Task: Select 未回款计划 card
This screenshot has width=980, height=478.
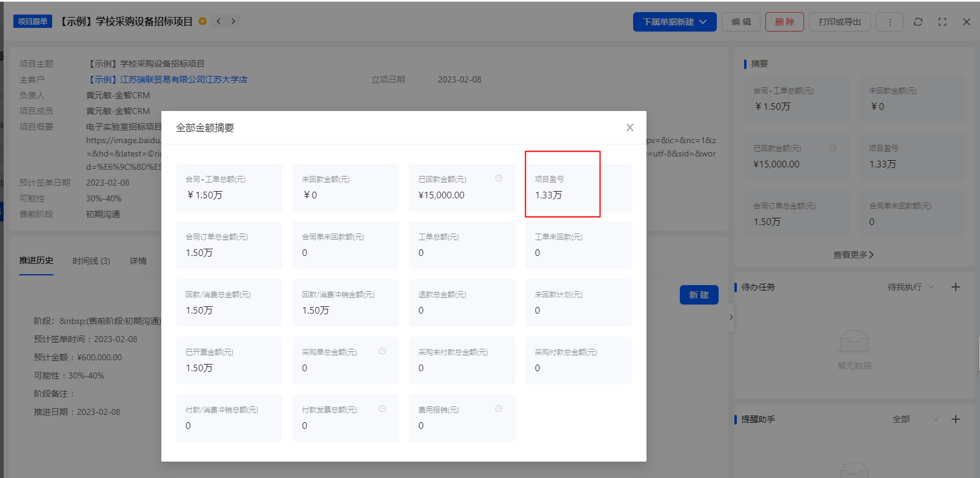Action: [579, 303]
